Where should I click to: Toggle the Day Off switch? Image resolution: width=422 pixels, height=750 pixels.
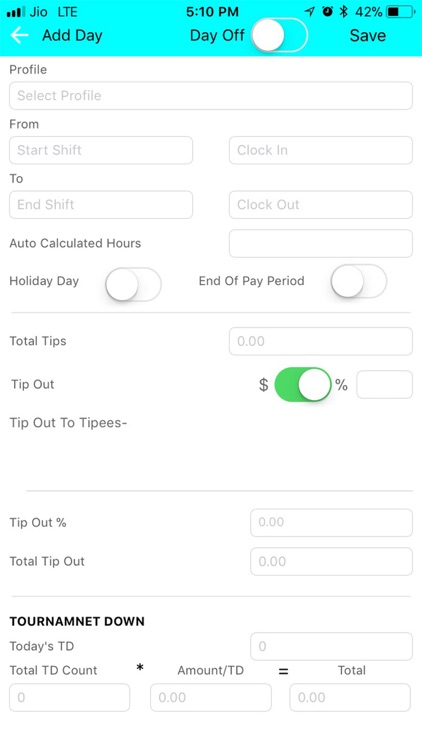[280, 35]
